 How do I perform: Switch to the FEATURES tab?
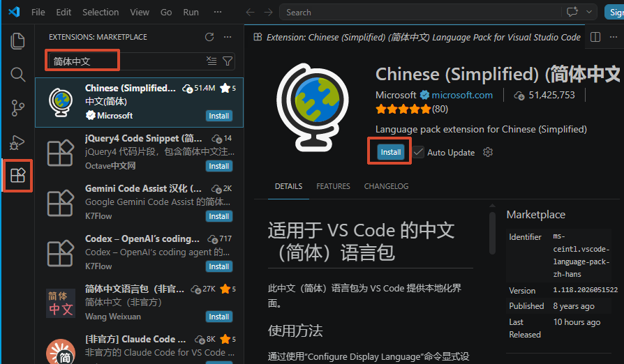point(333,186)
